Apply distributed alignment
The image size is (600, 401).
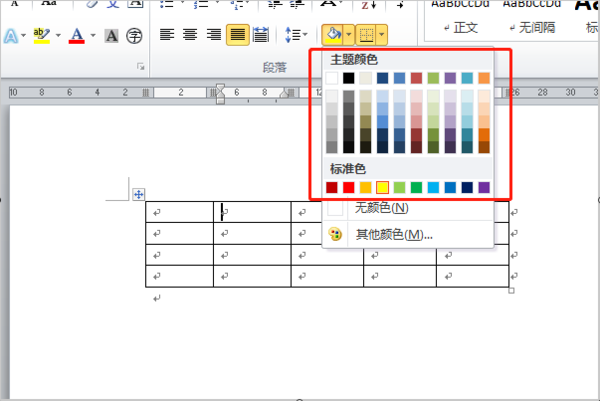click(261, 35)
